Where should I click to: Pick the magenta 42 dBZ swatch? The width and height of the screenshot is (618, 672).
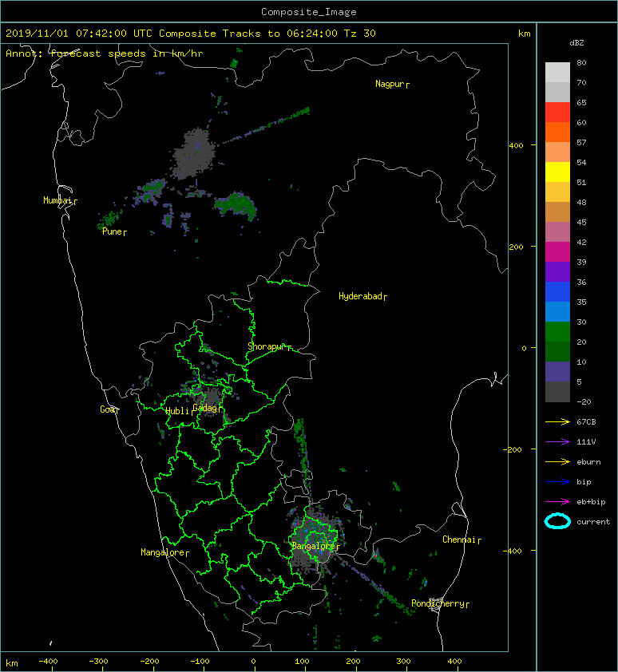557,251
